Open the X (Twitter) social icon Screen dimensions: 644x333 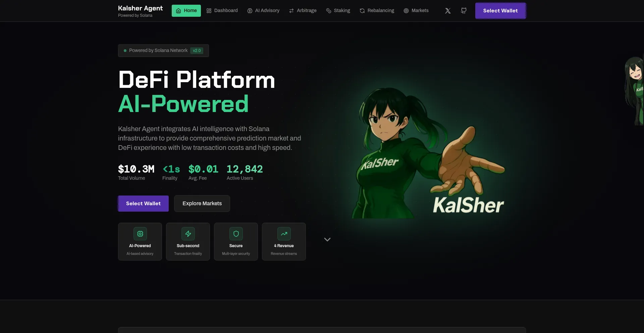click(447, 11)
